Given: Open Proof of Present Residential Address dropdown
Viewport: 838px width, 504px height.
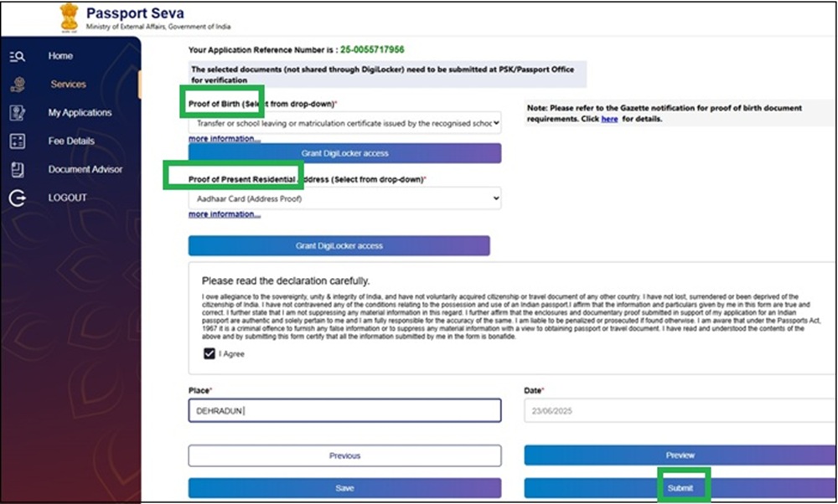Looking at the screenshot, I should point(344,198).
